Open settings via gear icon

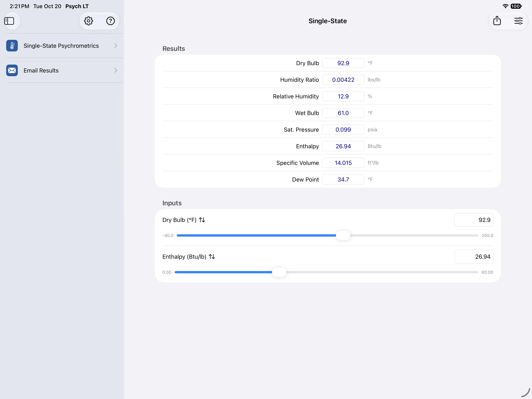coord(89,21)
